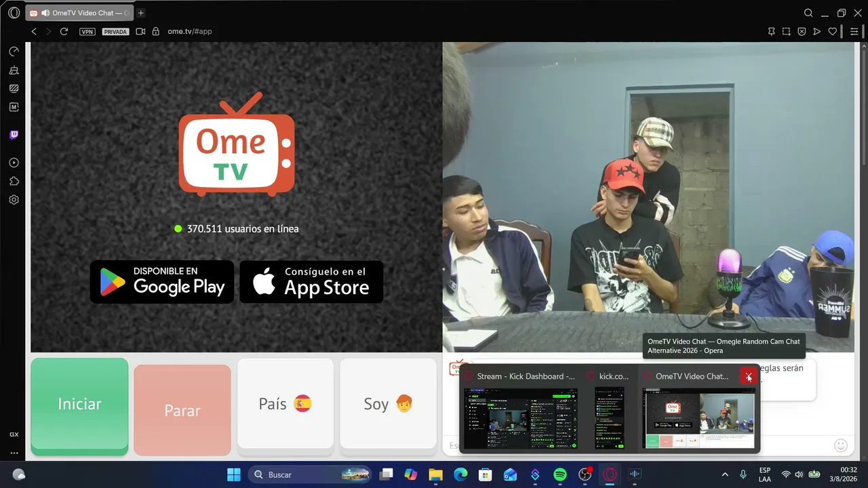Select the OmeTV Video Chat browser tab

pyautogui.click(x=80, y=13)
